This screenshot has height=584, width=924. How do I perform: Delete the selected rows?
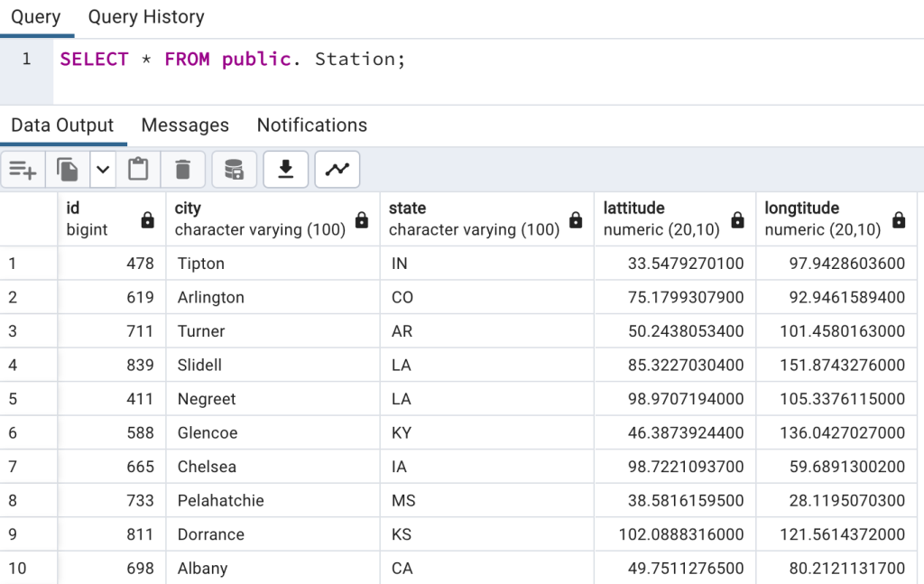[183, 169]
